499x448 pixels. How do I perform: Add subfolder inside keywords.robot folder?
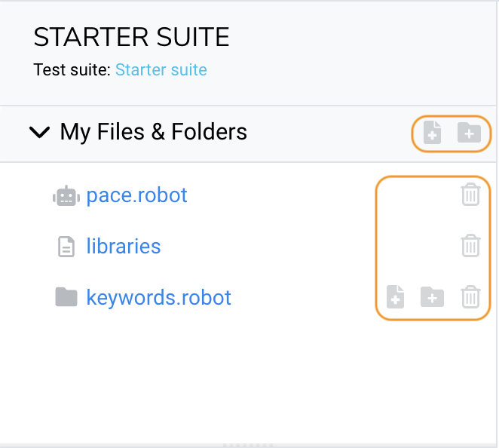432,296
